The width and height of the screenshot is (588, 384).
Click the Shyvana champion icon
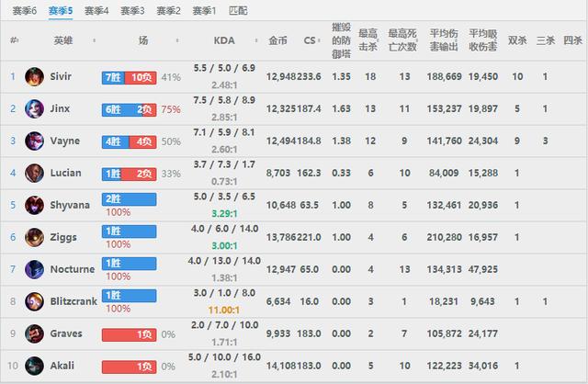(x=35, y=205)
